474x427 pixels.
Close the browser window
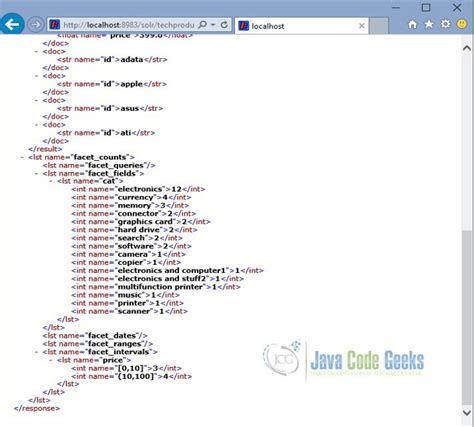tap(457, 7)
